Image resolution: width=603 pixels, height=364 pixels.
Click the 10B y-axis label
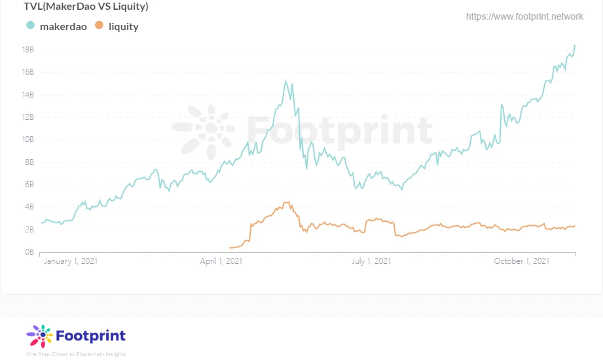tap(27, 139)
